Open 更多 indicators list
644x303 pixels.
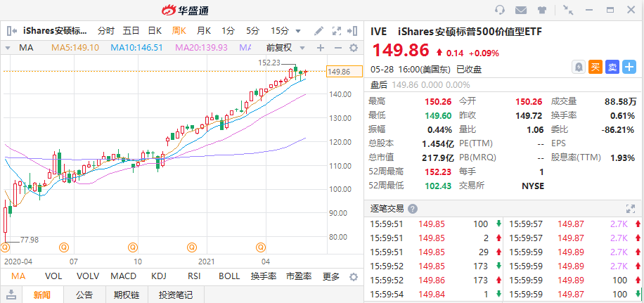[x=331, y=276]
